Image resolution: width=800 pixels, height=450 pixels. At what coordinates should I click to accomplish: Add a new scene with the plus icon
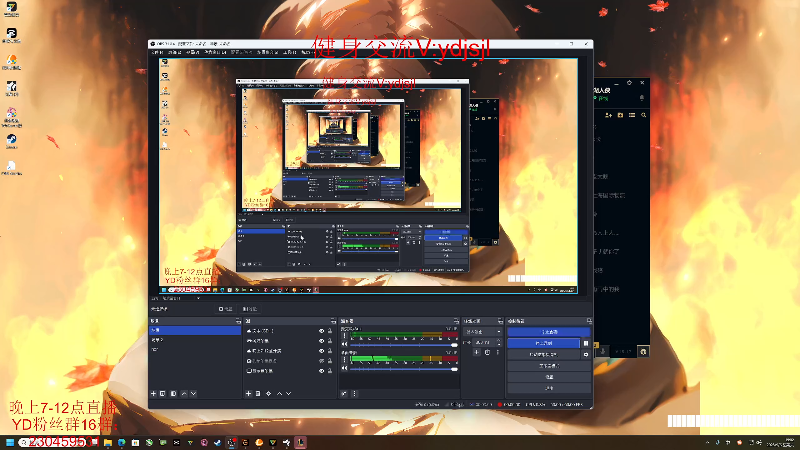pyautogui.click(x=153, y=393)
